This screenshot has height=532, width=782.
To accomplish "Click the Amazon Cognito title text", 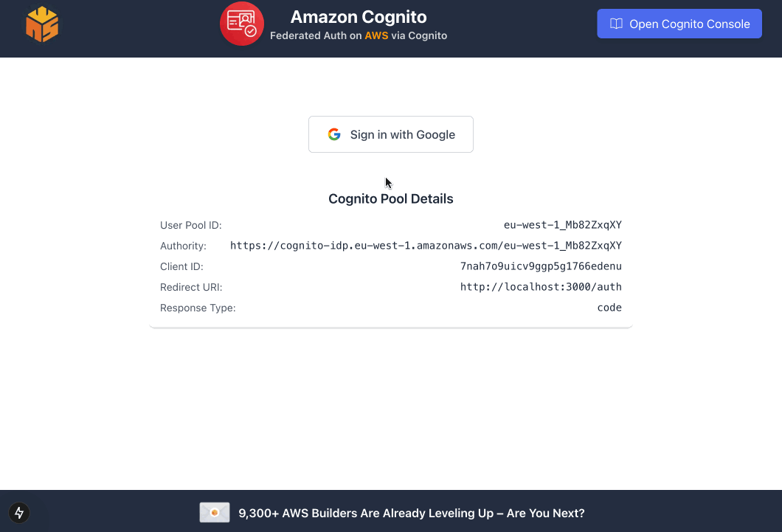I will [359, 16].
